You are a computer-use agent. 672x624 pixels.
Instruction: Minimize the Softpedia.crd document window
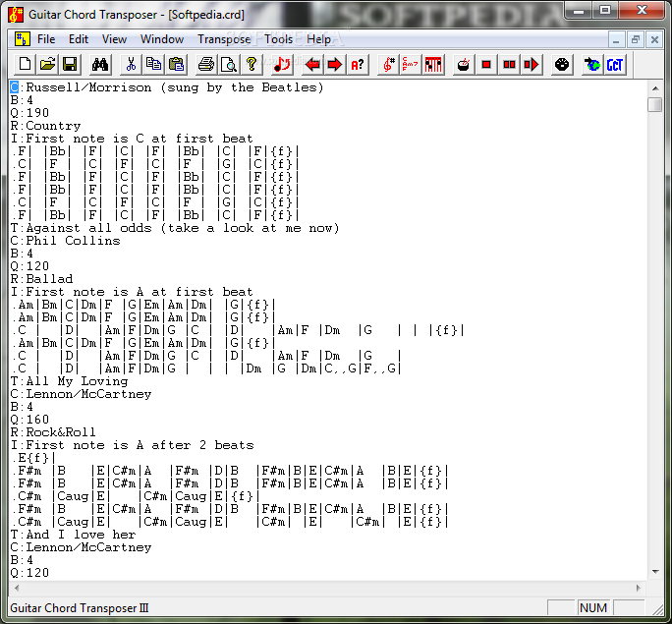616,40
